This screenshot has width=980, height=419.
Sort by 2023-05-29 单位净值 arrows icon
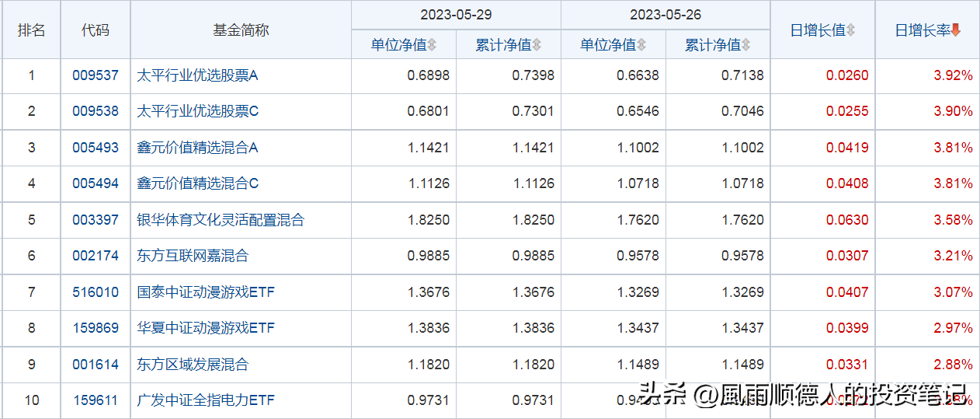point(433,45)
